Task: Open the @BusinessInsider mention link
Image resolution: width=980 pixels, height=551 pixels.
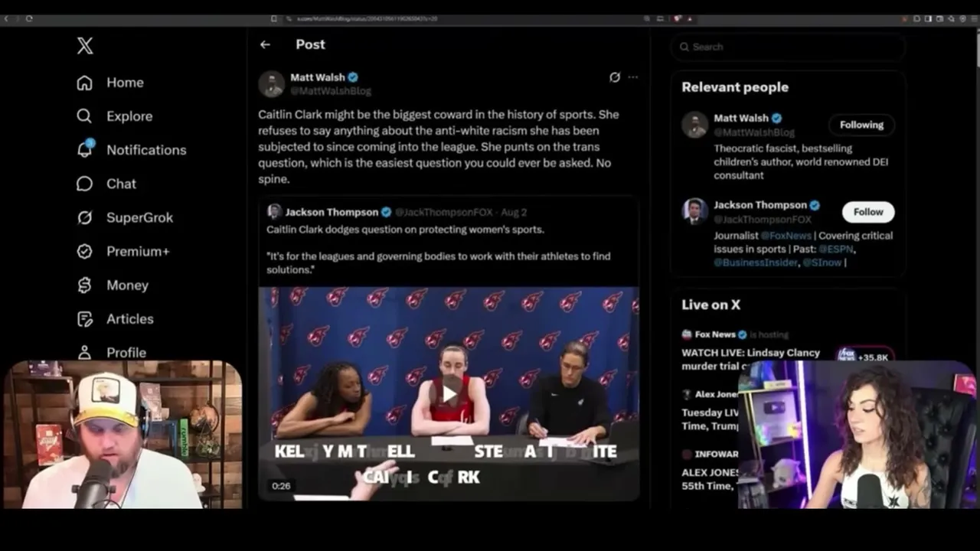Action: click(x=756, y=262)
